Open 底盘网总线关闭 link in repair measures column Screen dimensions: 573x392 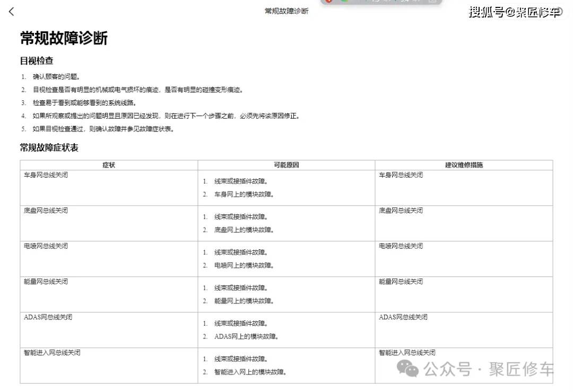coord(401,211)
